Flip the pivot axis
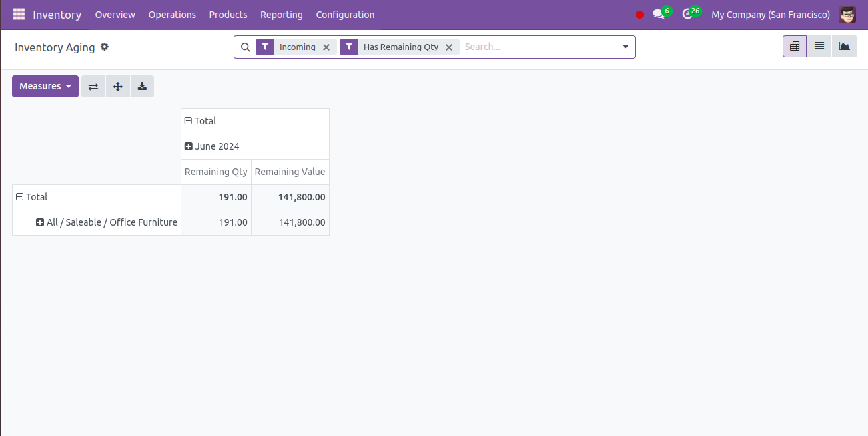The width and height of the screenshot is (868, 436). (x=93, y=87)
